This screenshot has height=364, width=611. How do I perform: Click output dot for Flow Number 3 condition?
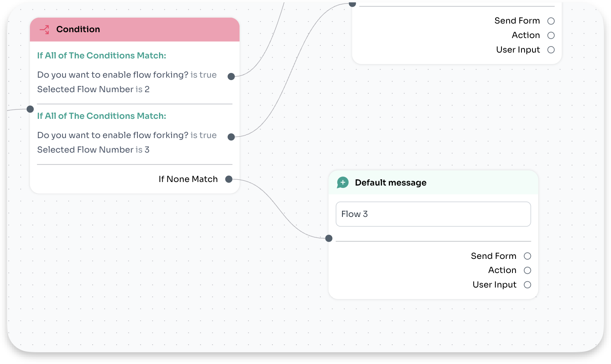(x=231, y=137)
